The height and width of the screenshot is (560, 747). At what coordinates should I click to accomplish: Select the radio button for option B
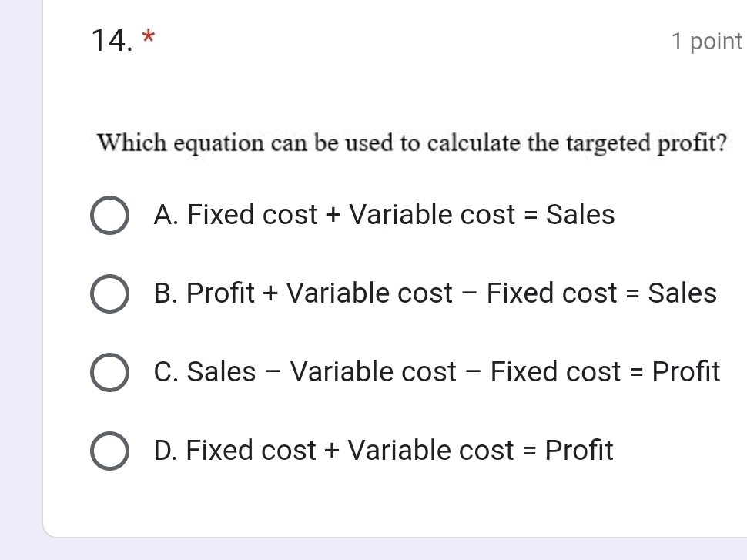(x=109, y=294)
